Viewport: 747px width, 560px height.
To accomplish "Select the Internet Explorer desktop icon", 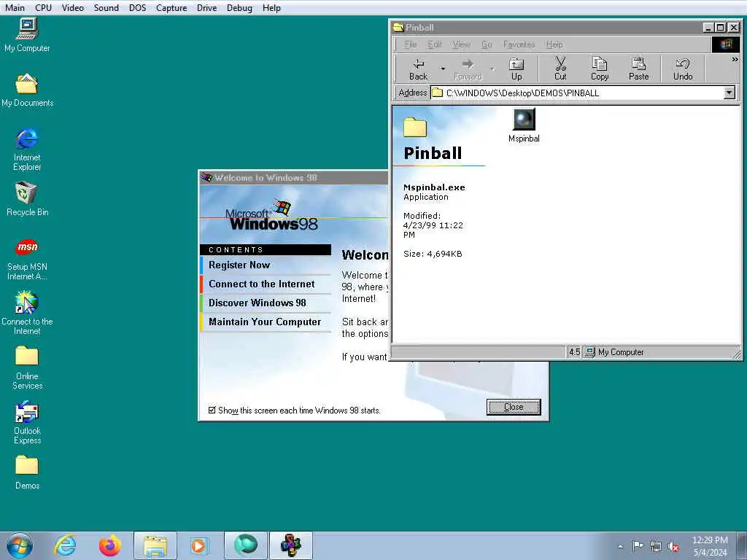I will pyautogui.click(x=27, y=149).
